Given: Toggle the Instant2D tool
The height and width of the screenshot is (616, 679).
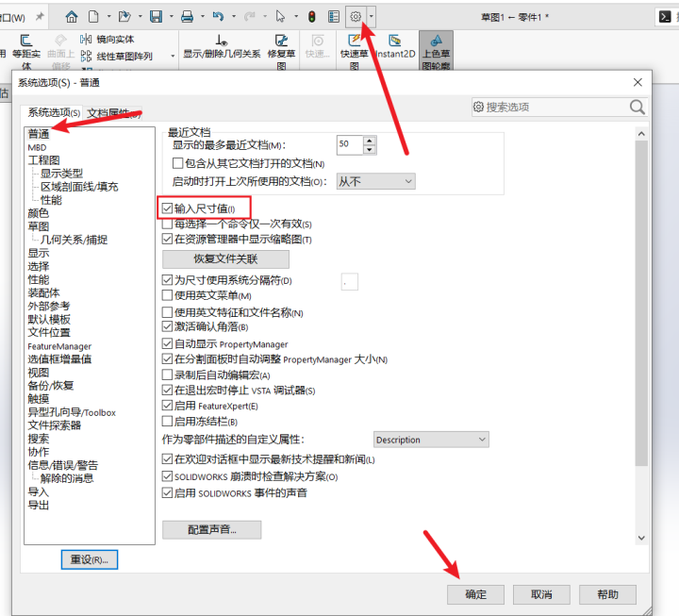Looking at the screenshot, I should coord(395,47).
